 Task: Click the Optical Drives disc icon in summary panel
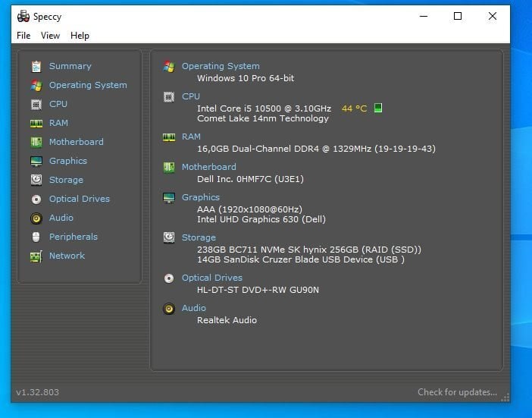click(169, 278)
